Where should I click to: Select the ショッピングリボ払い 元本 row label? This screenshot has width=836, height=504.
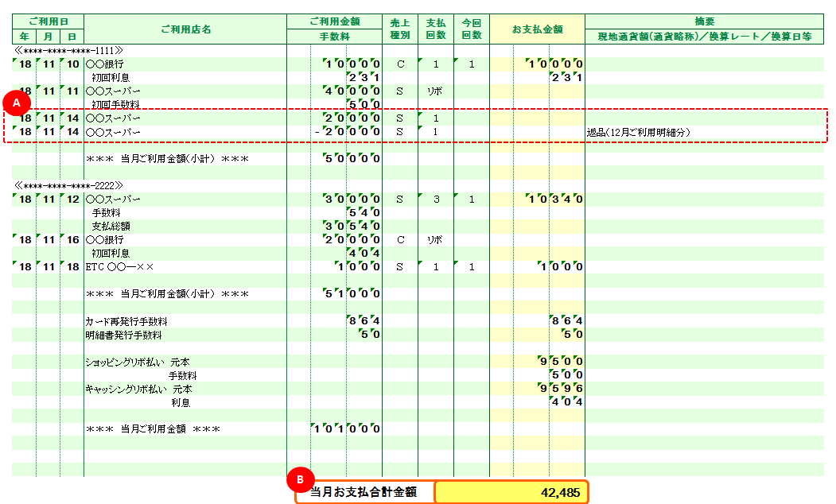point(137,362)
